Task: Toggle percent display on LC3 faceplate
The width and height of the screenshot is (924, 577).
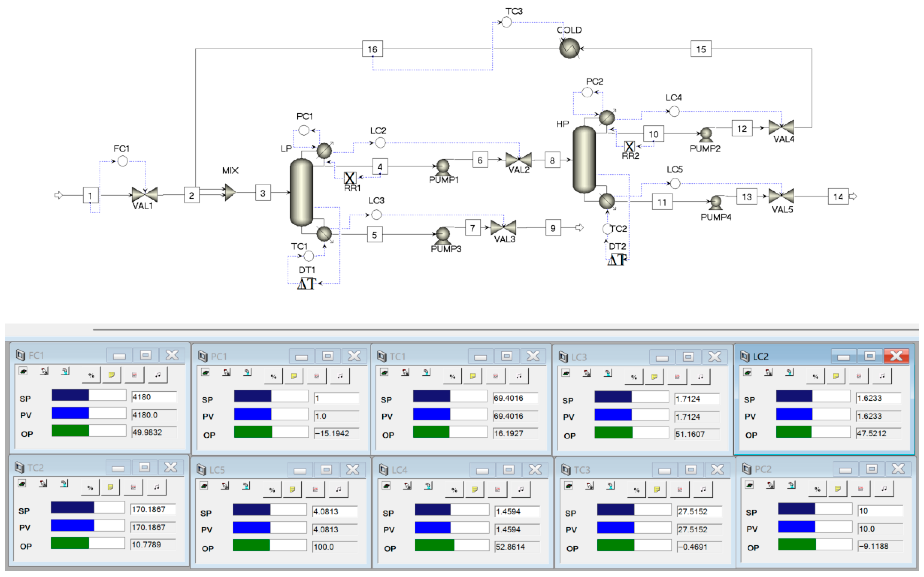Action: tap(634, 377)
